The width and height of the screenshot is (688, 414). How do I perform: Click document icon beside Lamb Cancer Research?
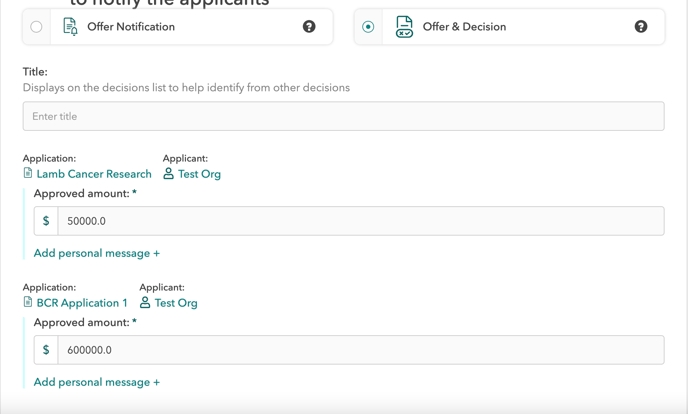[x=28, y=174]
